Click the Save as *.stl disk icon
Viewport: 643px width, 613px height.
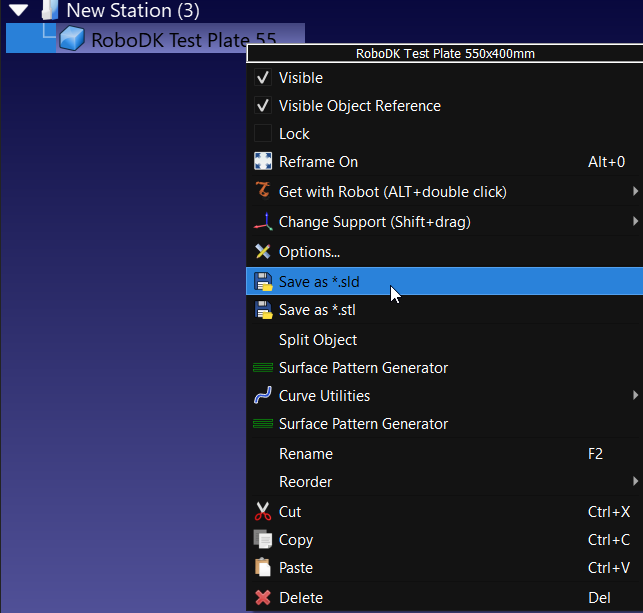[263, 310]
